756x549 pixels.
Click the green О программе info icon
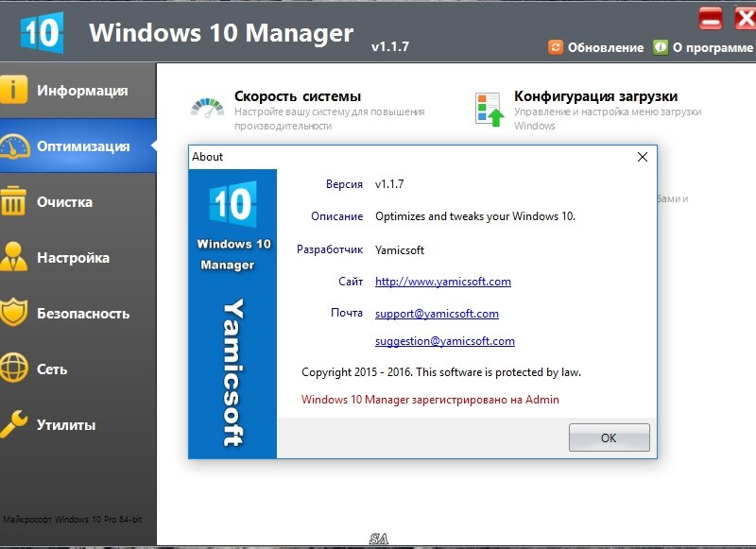click(661, 47)
